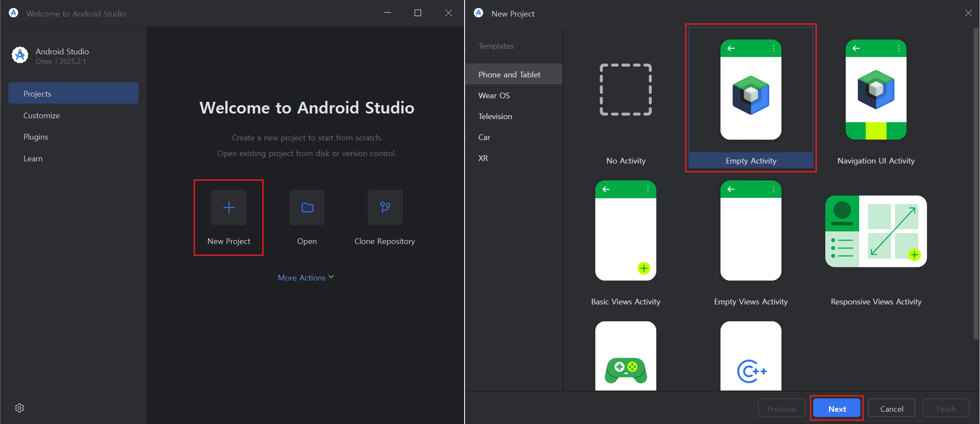Screen dimensions: 980x424
Task: Click the No Activity label text
Action: click(626, 160)
